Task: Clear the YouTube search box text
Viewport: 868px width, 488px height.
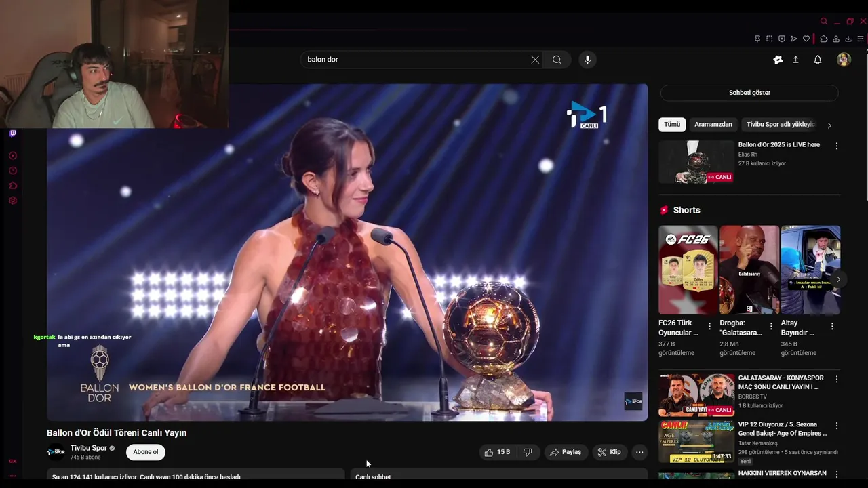Action: 535,60
